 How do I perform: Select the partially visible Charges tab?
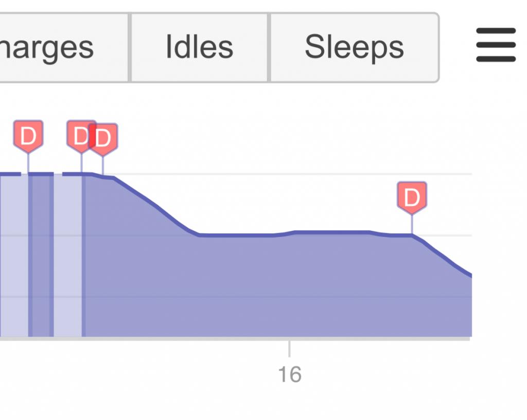pyautogui.click(x=63, y=47)
